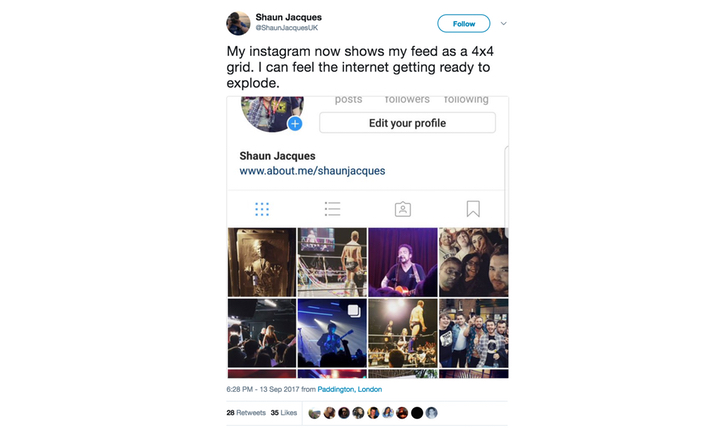
Task: Expand the tweet options chevron
Action: [503, 24]
